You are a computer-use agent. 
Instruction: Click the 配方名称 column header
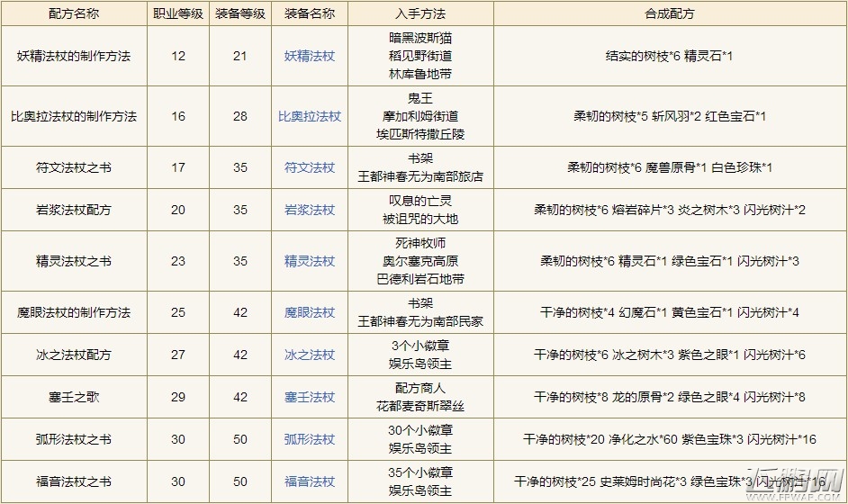click(74, 13)
